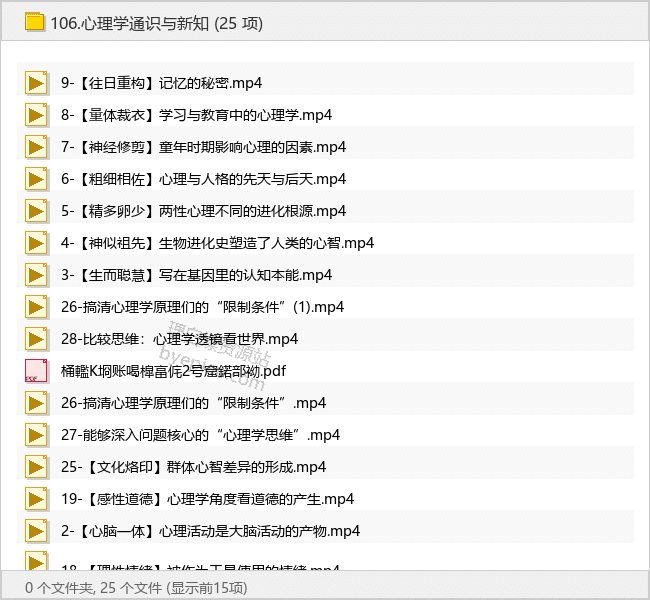This screenshot has width=650, height=600.
Task: Click the video icon for 5-【精多卵少】 file
Action: tap(36, 211)
